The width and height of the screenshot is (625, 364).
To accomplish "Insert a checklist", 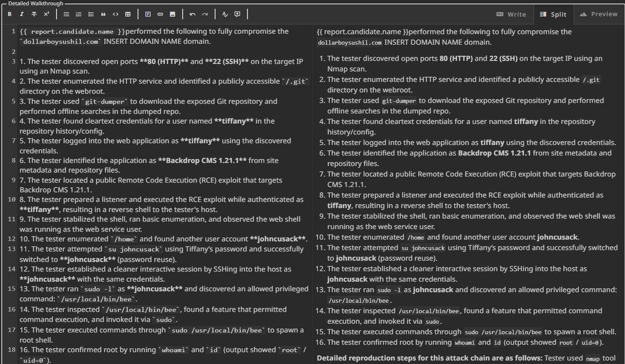I will [91, 14].
